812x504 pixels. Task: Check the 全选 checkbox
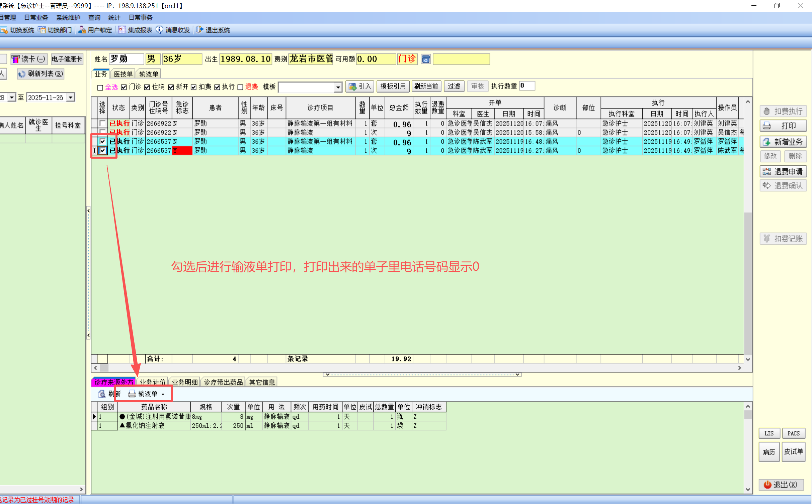[100, 87]
